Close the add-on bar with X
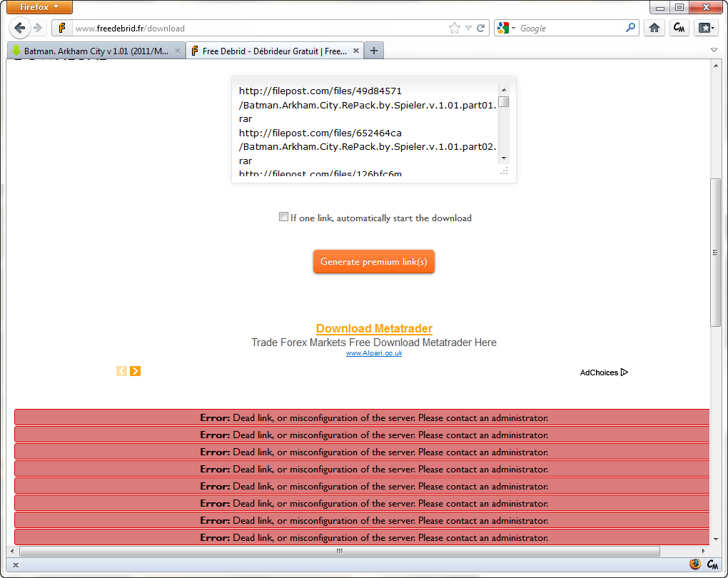Screen dimensions: 728x578 15,565
